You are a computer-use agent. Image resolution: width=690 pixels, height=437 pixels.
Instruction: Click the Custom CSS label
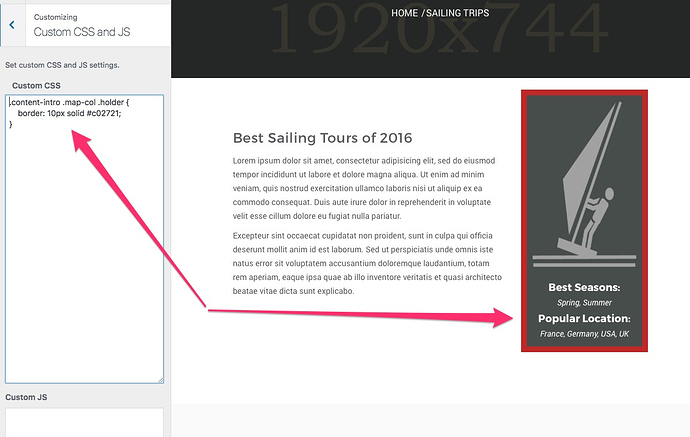tap(36, 85)
